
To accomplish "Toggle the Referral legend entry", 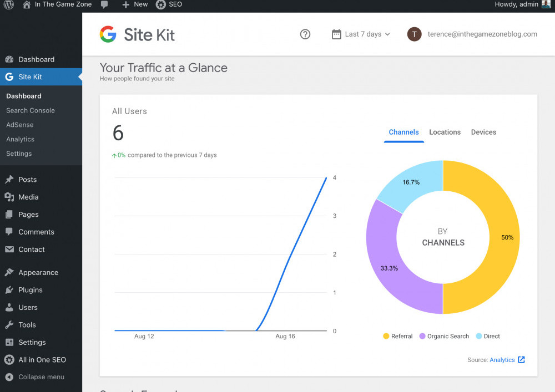I will 397,337.
